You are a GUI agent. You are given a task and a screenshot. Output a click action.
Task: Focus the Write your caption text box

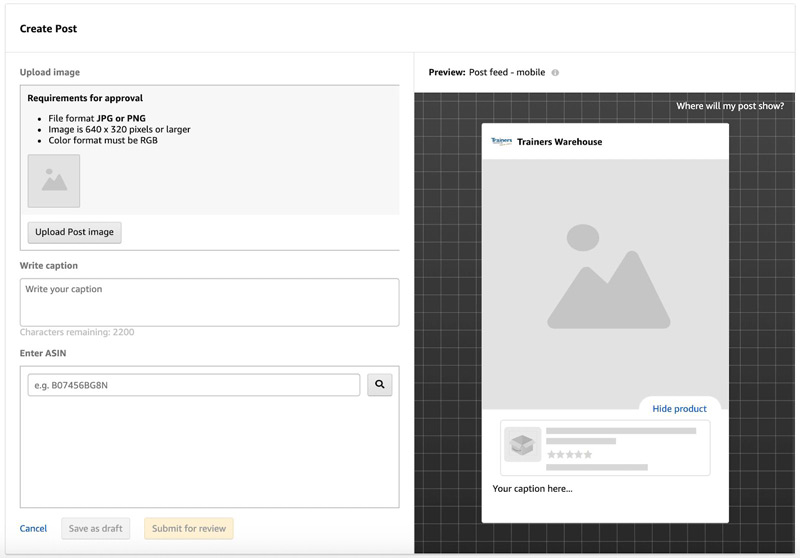point(209,302)
